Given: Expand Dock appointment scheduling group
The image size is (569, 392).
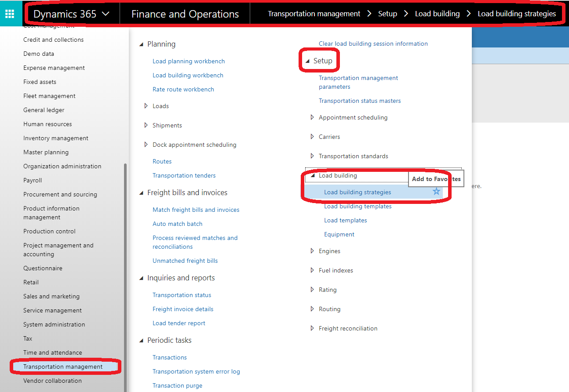Looking at the screenshot, I should click(x=146, y=145).
